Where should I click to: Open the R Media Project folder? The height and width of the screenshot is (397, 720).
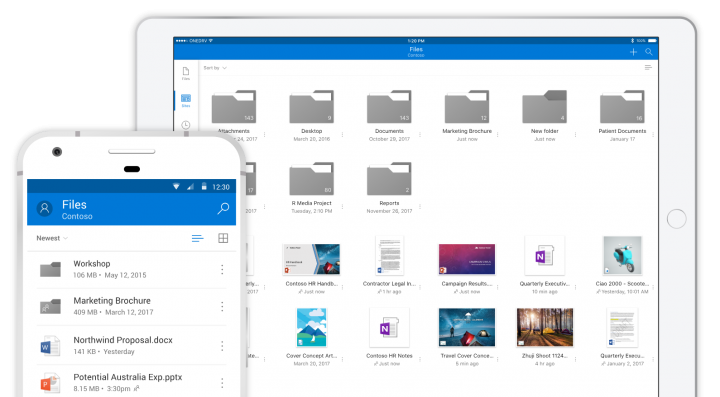311,179
